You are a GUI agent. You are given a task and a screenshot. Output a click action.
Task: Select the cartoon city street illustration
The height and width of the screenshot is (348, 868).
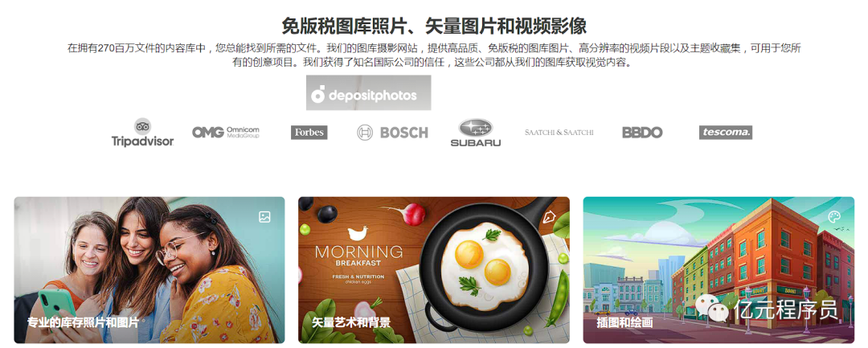pyautogui.click(x=719, y=270)
